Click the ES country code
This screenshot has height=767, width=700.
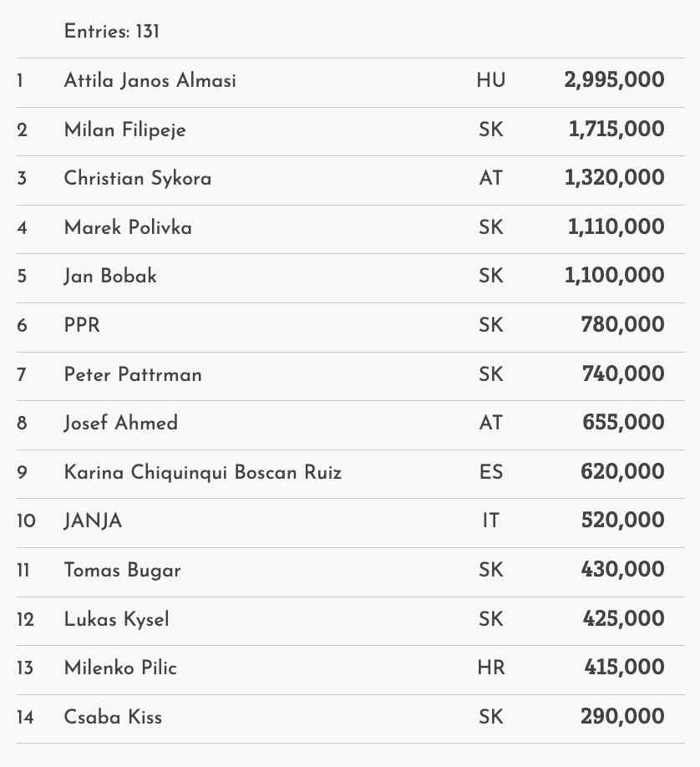pyautogui.click(x=491, y=472)
